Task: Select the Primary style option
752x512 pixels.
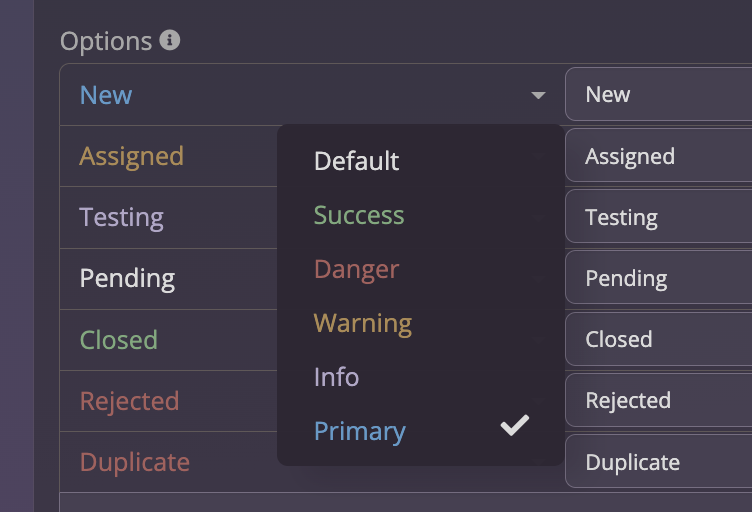Action: (359, 431)
